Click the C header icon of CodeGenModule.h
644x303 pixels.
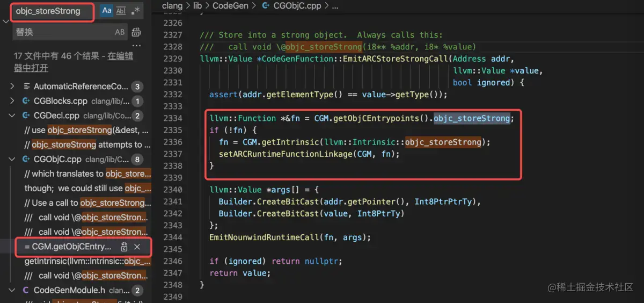tap(26, 291)
